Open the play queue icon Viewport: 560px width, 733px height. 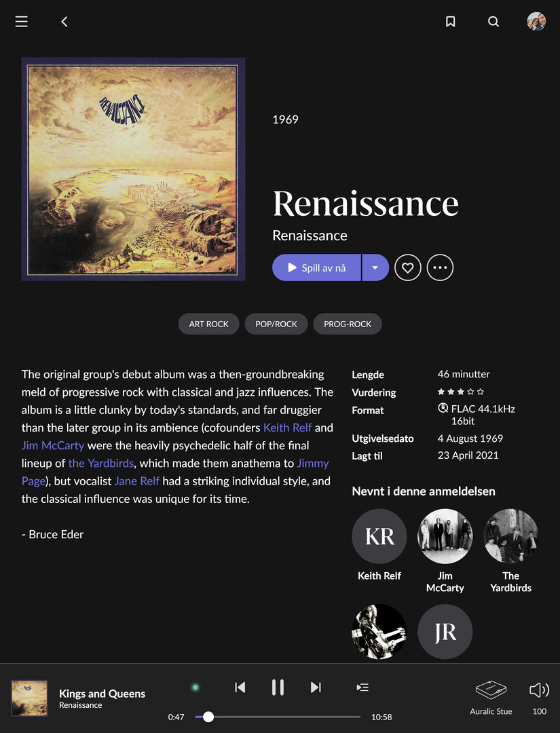click(x=362, y=687)
